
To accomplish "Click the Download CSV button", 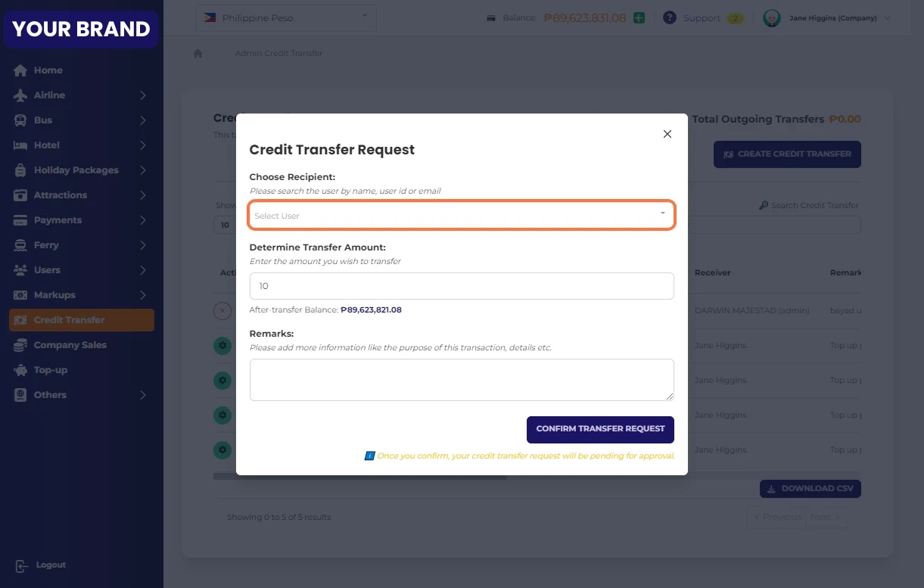I will pos(810,489).
